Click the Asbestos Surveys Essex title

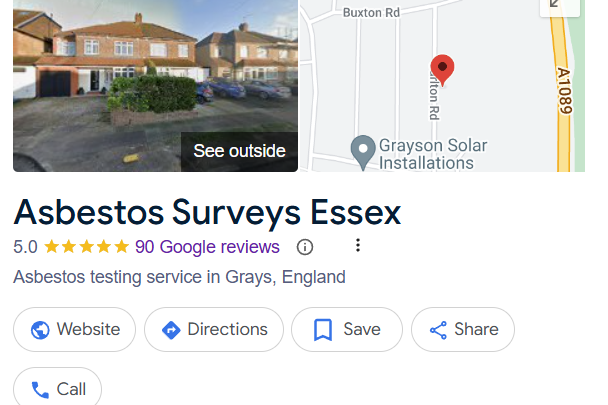[207, 212]
